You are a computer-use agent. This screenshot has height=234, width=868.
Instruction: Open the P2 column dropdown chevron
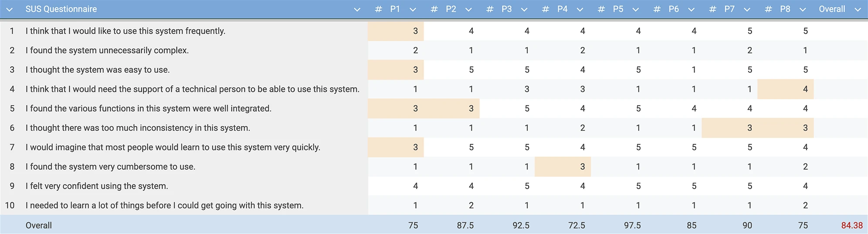[468, 10]
